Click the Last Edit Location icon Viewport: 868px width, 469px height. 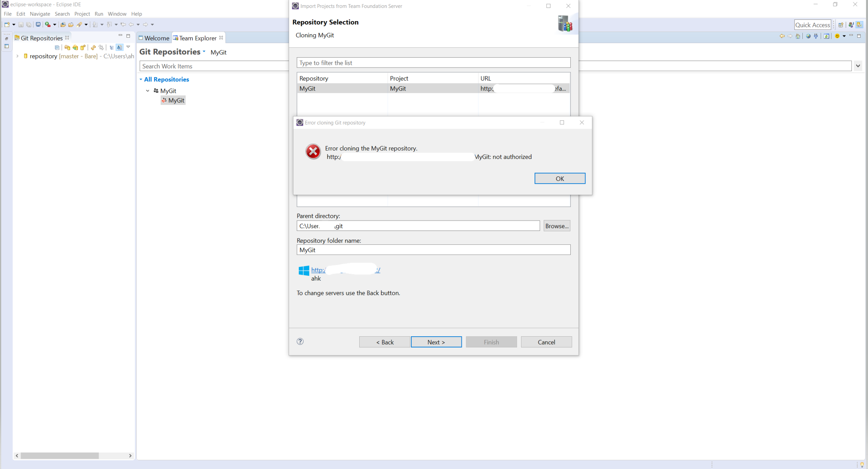pyautogui.click(x=123, y=25)
